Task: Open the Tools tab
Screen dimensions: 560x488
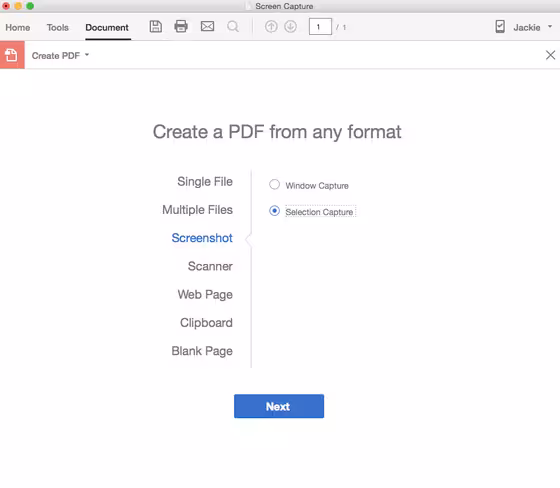Action: pos(58,28)
